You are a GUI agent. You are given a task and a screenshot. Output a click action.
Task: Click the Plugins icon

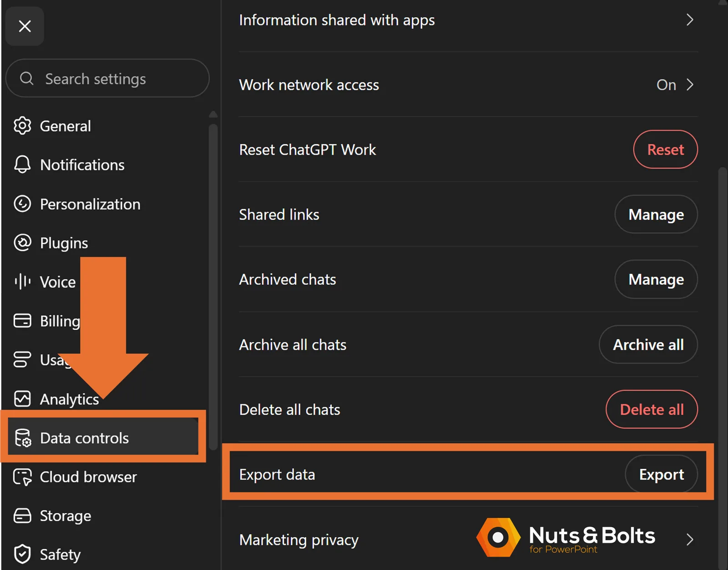pos(22,242)
